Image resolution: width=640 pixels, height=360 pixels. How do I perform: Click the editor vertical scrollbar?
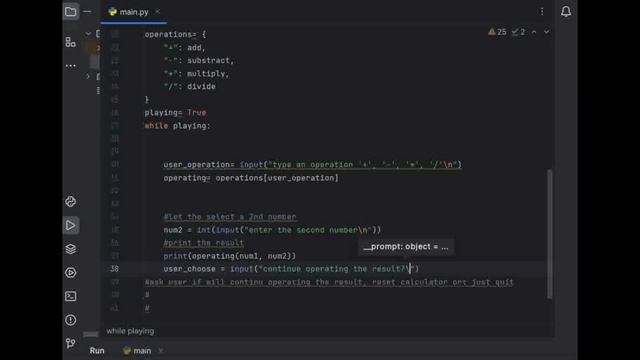tap(550, 233)
